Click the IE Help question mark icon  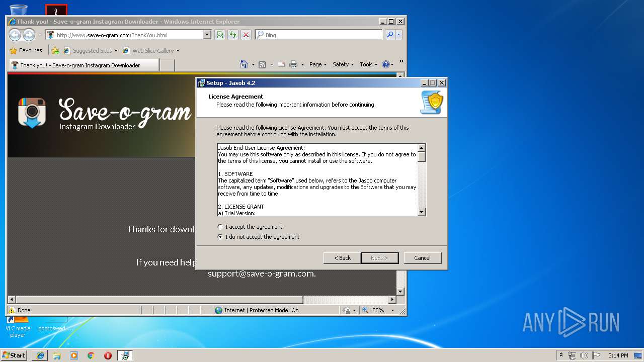coord(386,64)
